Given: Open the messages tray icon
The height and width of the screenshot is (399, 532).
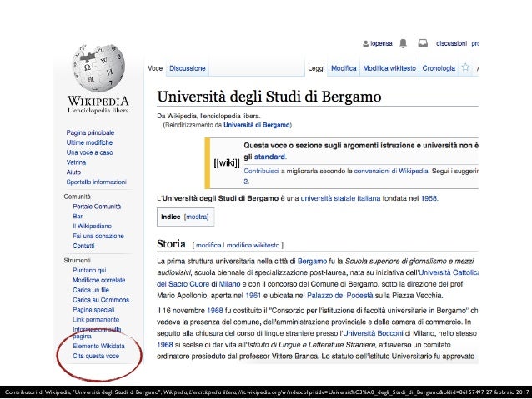Looking at the screenshot, I should coord(423,43).
